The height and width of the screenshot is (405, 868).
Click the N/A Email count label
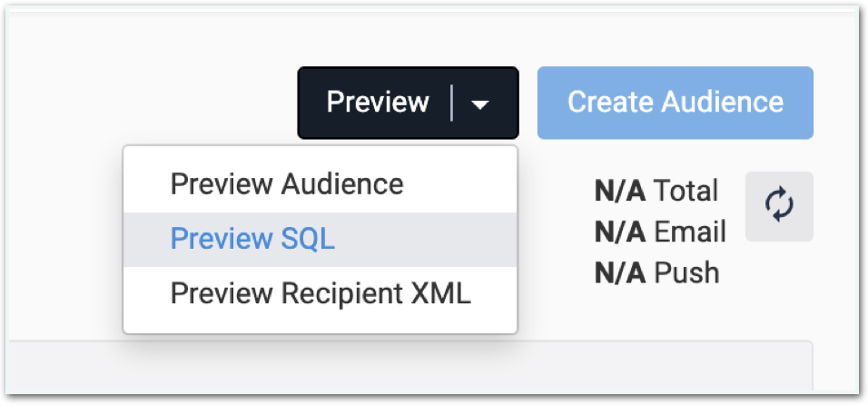(660, 232)
